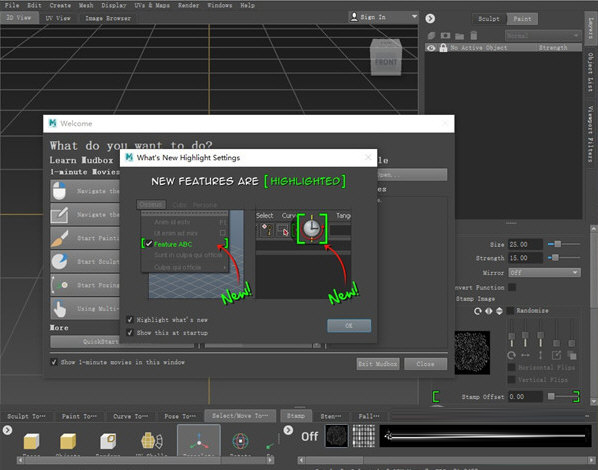Click the flip stamp vertically icon
Image resolution: width=598 pixels, height=470 pixels.
(x=499, y=311)
